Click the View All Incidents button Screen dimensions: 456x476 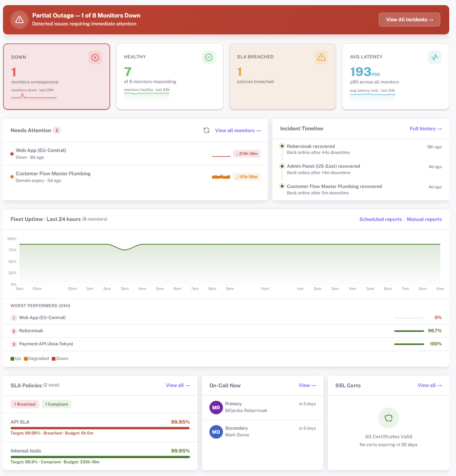(409, 19)
